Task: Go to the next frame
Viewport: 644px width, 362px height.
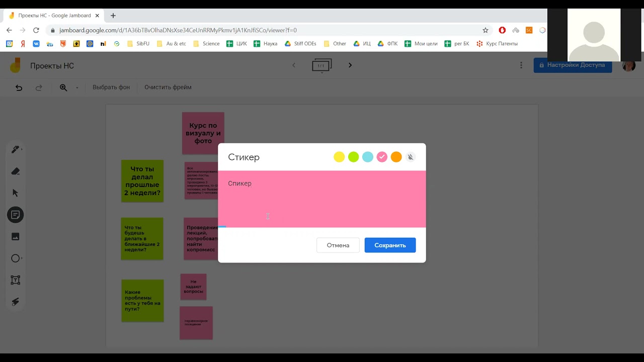Action: [x=350, y=65]
